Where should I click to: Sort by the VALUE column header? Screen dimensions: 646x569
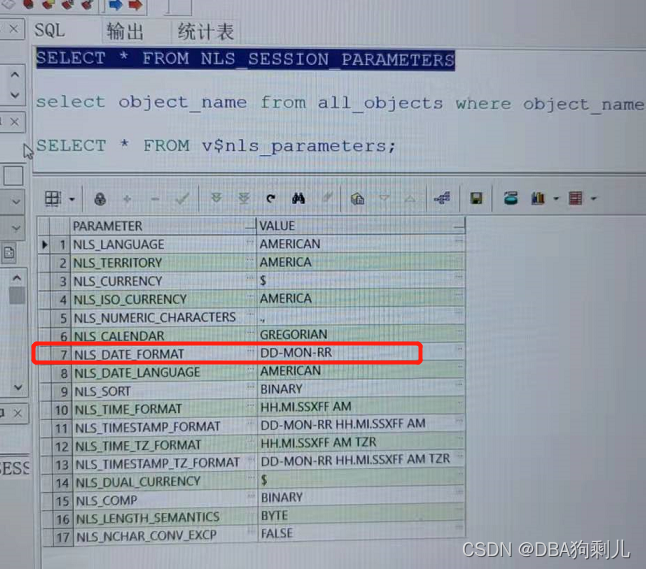pos(361,226)
